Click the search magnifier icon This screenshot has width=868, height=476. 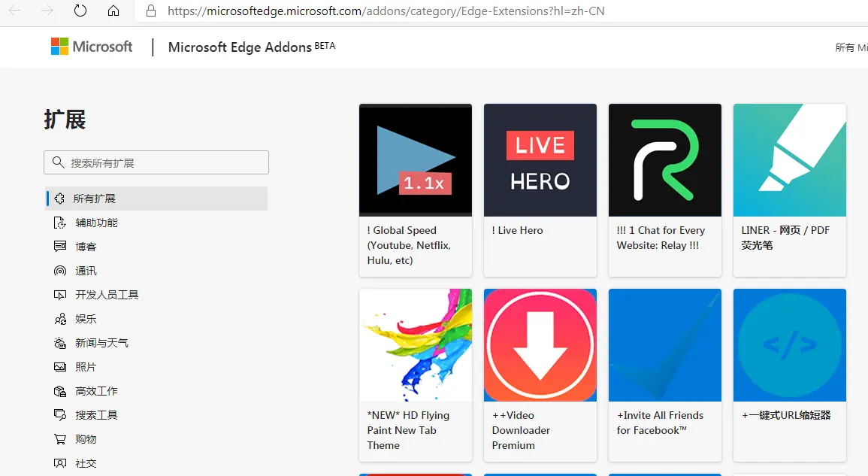click(58, 162)
